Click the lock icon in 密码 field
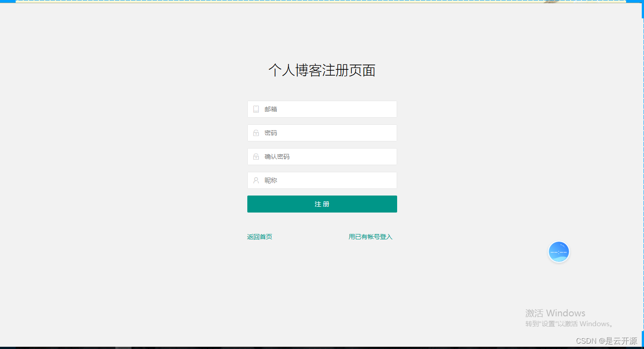Image resolution: width=644 pixels, height=349 pixels. click(256, 133)
